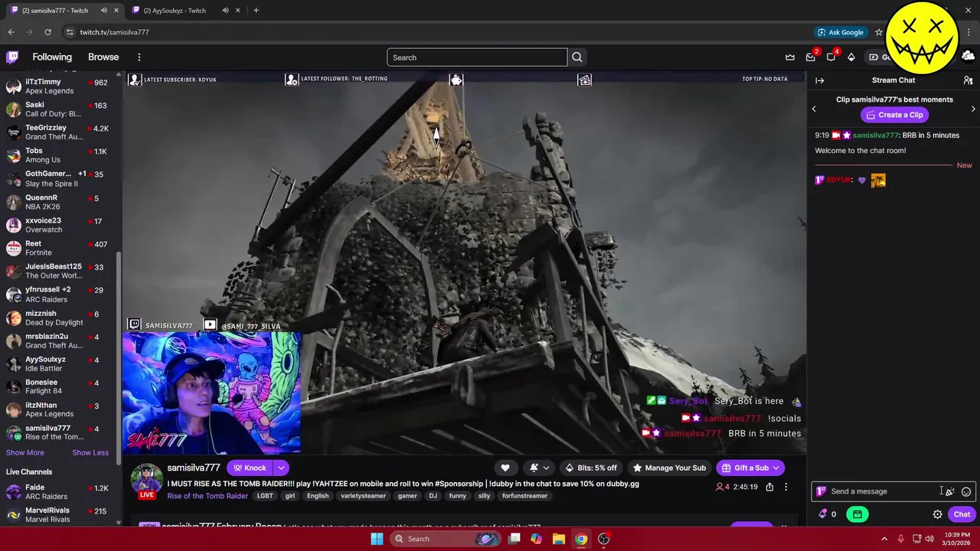Open Rise of the Tomb Raider category link

pyautogui.click(x=207, y=496)
